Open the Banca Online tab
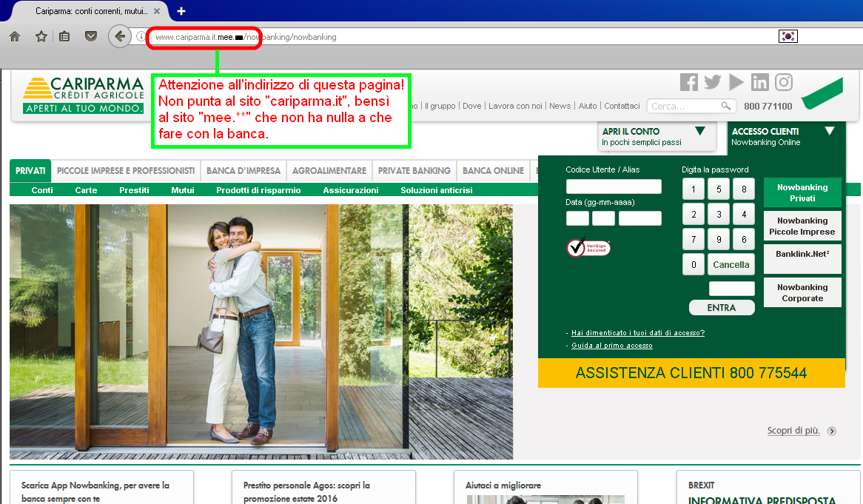The image size is (863, 504). pos(493,171)
